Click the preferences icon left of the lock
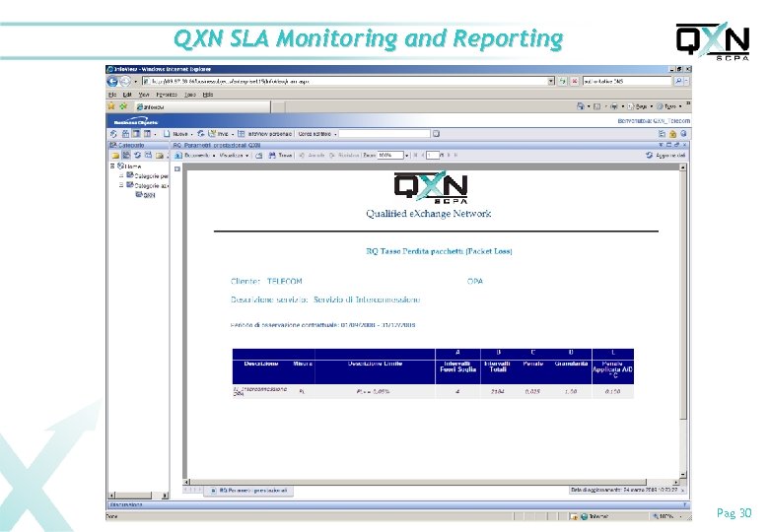The image size is (769, 532). [662, 134]
